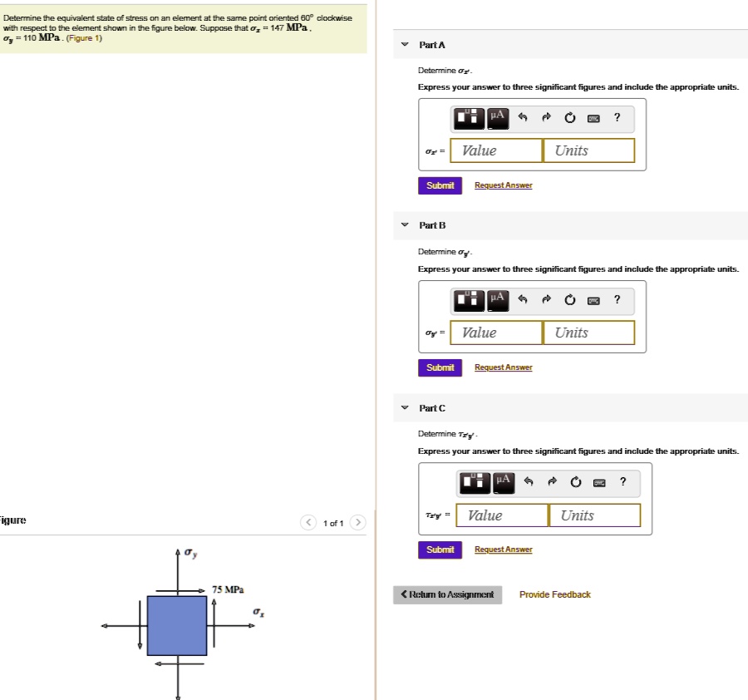This screenshot has height=700, width=748.
Task: Click the Part A Value input field
Action: pos(497,150)
